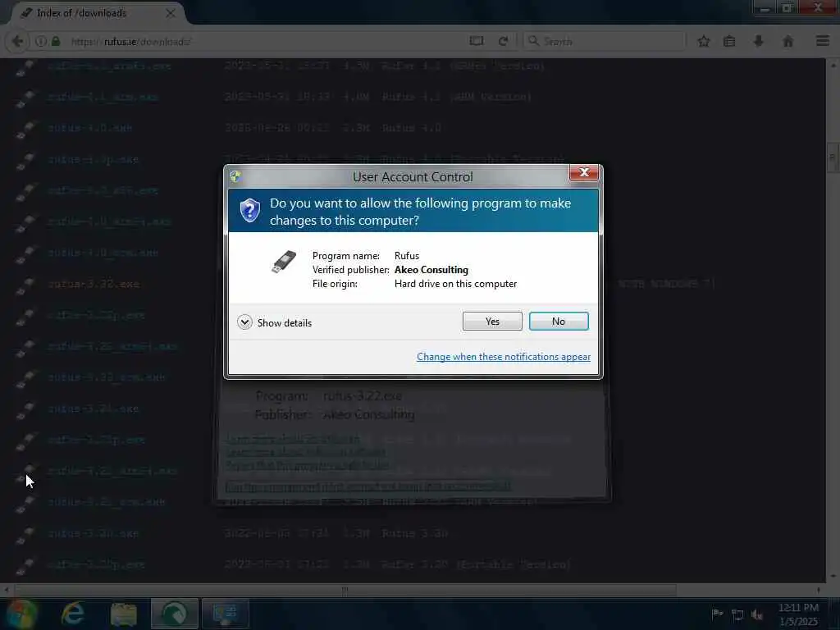This screenshot has height=630, width=840.
Task: Click 'Publisher: Akeo Consulting' in background dialog
Action: [335, 414]
